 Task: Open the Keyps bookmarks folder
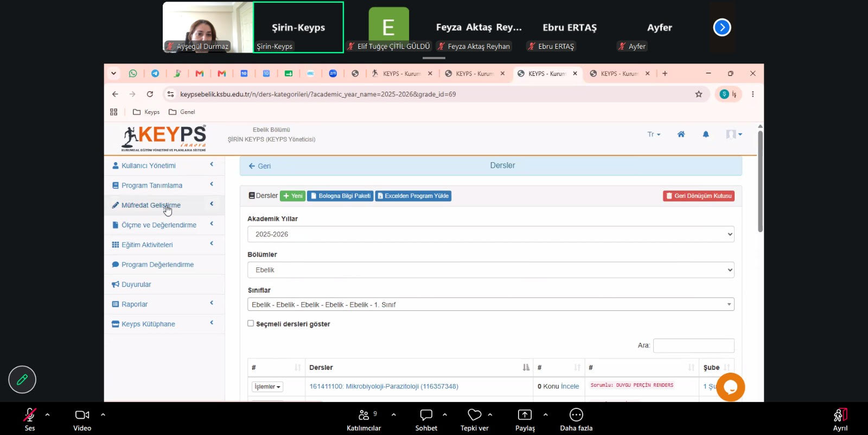[146, 112]
